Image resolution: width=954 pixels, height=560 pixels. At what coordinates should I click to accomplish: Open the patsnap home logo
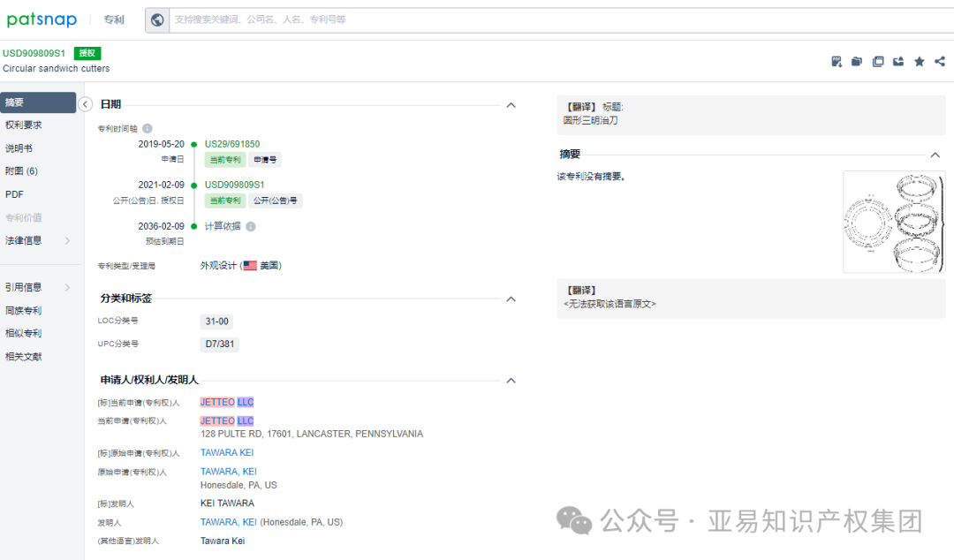pos(42,19)
